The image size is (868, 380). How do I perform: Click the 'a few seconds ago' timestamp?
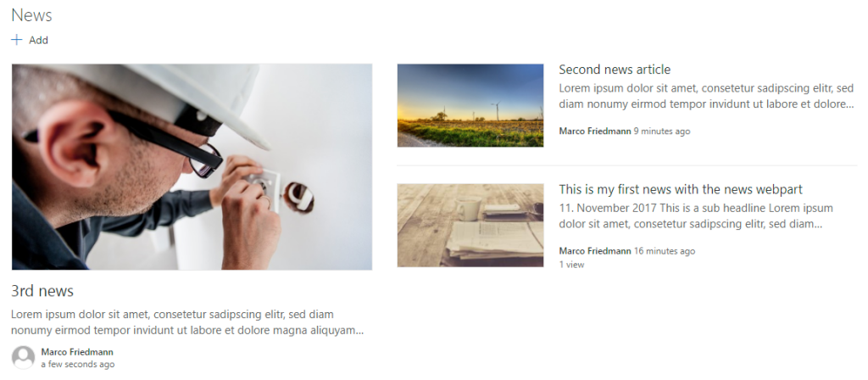click(x=77, y=365)
